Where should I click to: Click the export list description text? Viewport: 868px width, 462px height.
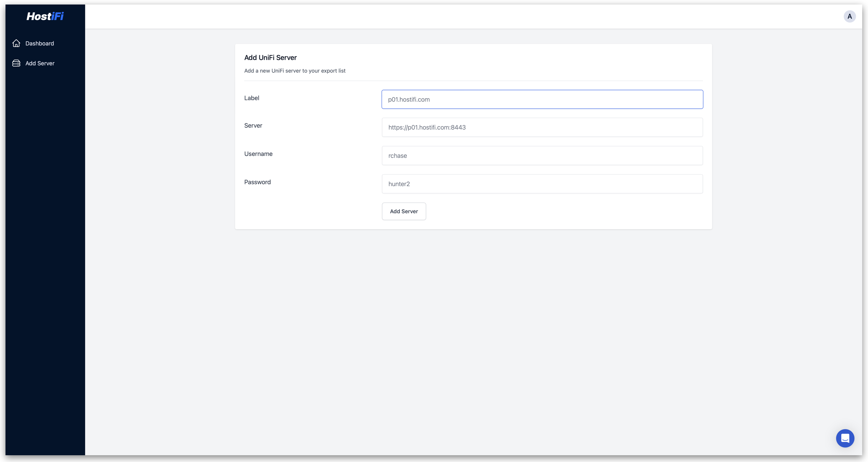tap(295, 71)
